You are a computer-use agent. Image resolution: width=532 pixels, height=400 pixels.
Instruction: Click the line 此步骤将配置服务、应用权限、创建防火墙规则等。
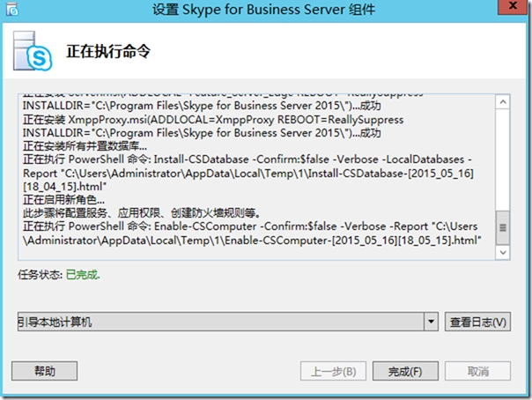tap(142, 213)
